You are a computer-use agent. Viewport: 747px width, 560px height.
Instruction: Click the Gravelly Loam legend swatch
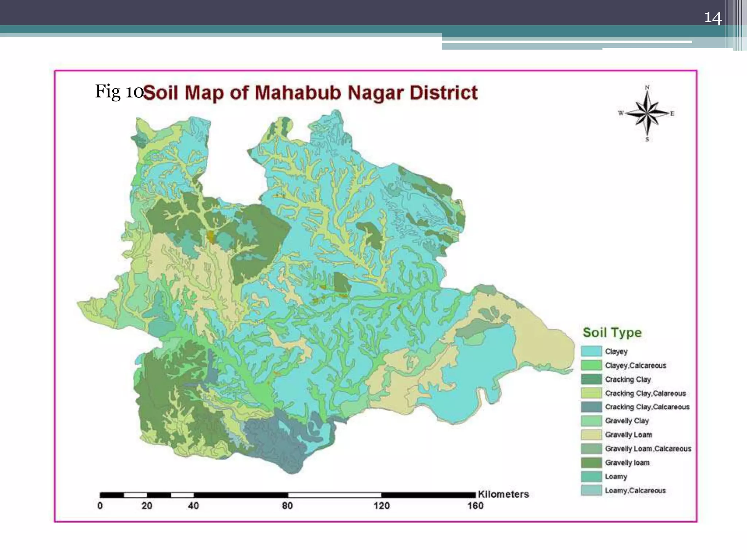click(591, 435)
